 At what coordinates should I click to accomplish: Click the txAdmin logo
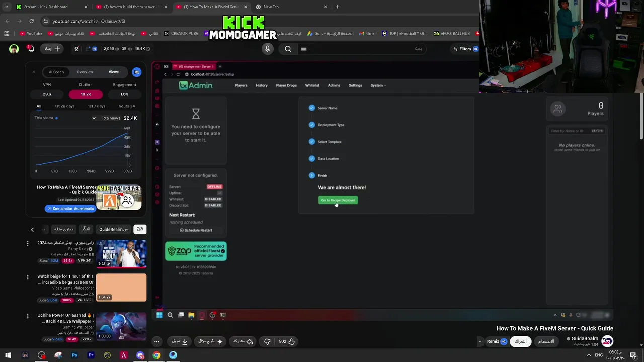(x=196, y=85)
